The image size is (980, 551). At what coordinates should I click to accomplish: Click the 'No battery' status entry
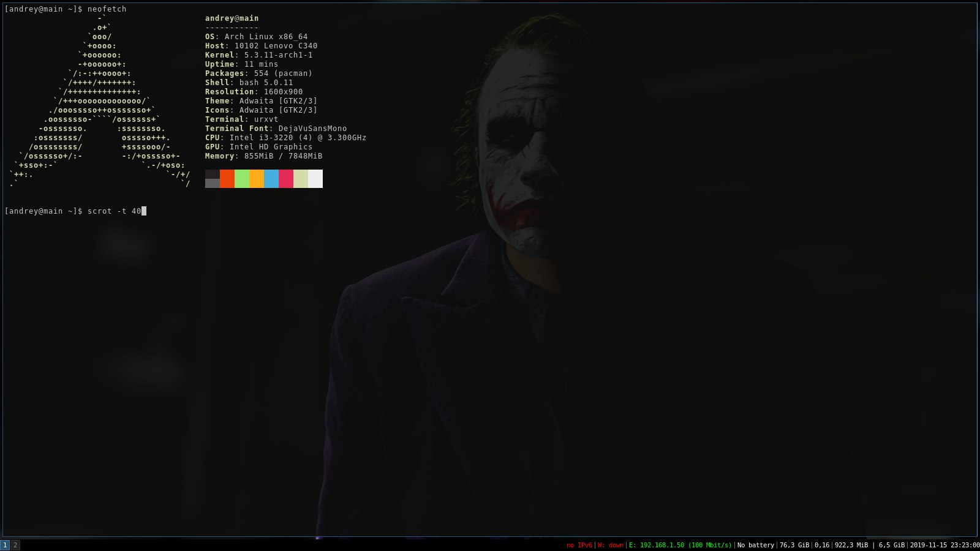point(756,545)
